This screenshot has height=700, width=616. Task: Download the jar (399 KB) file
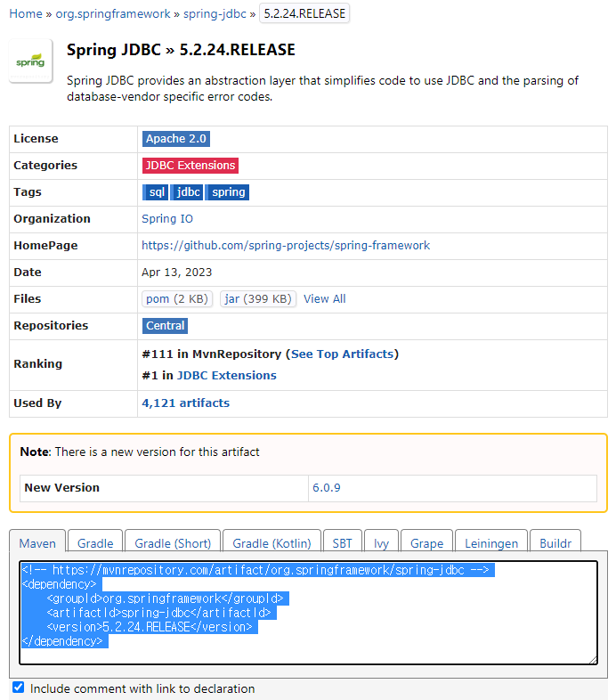258,299
